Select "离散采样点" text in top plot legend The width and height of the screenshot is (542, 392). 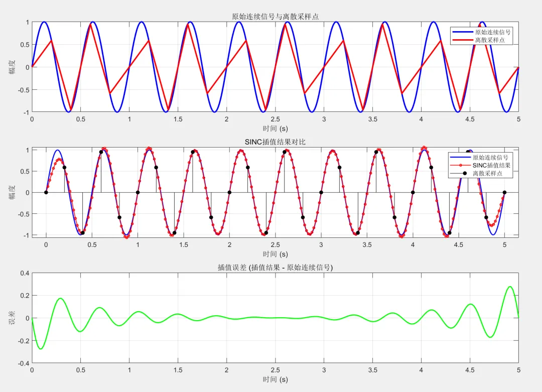490,40
